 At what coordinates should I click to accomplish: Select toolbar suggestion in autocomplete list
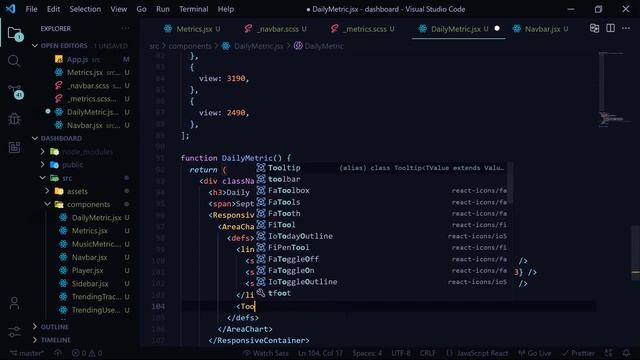382,179
